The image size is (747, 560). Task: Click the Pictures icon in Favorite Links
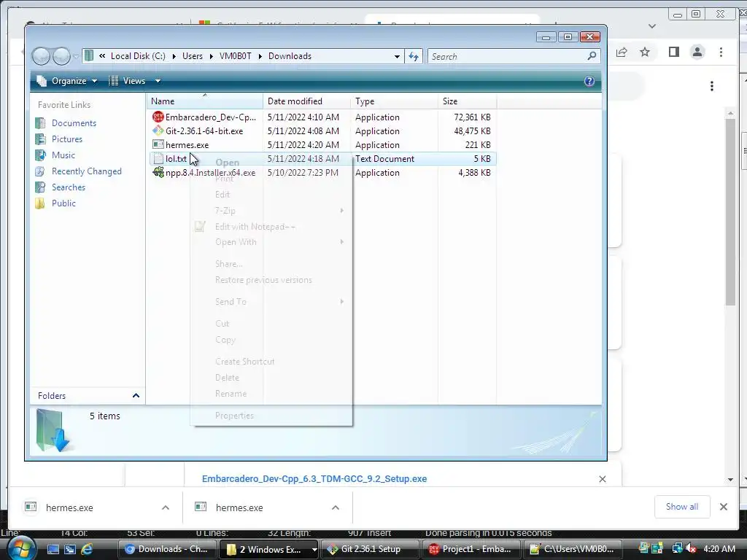pos(41,139)
